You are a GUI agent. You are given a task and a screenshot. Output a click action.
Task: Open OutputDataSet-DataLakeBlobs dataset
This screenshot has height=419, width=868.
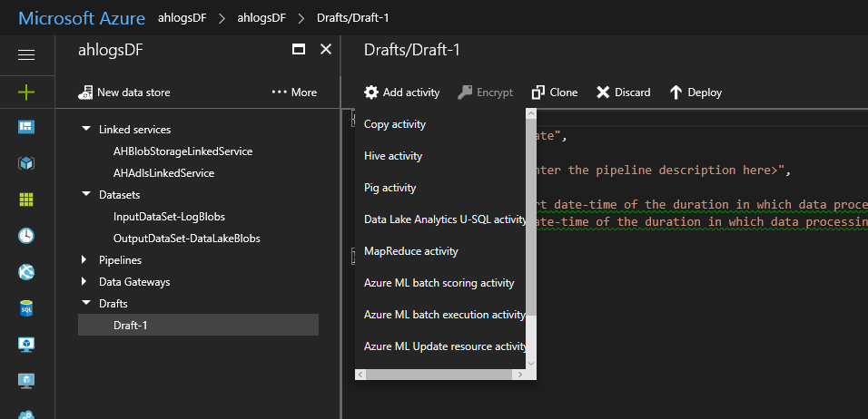pos(186,239)
